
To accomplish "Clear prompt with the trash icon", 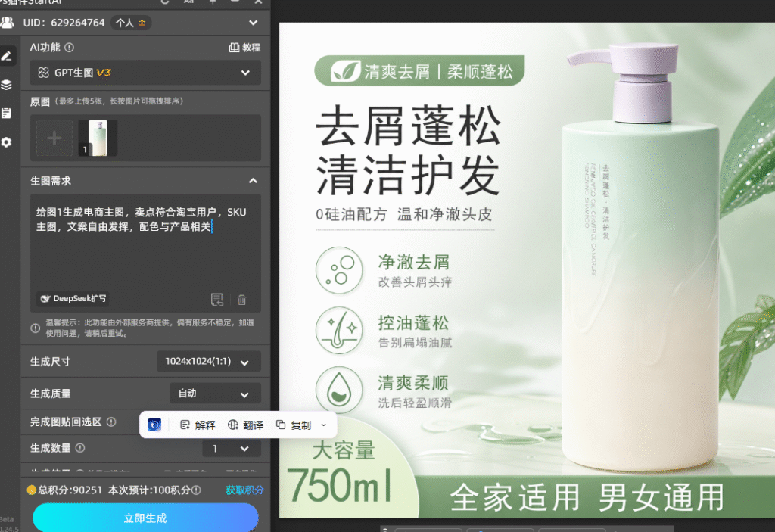I will [x=241, y=300].
